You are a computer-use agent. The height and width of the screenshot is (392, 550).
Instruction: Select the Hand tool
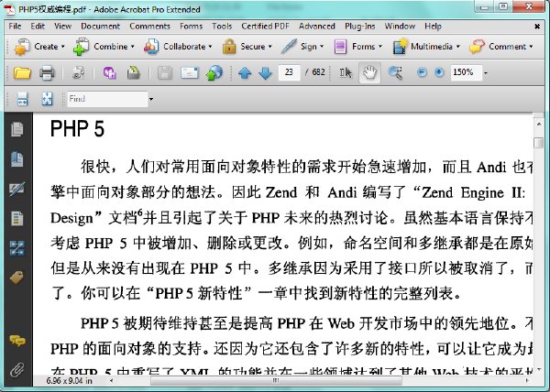[x=369, y=73]
